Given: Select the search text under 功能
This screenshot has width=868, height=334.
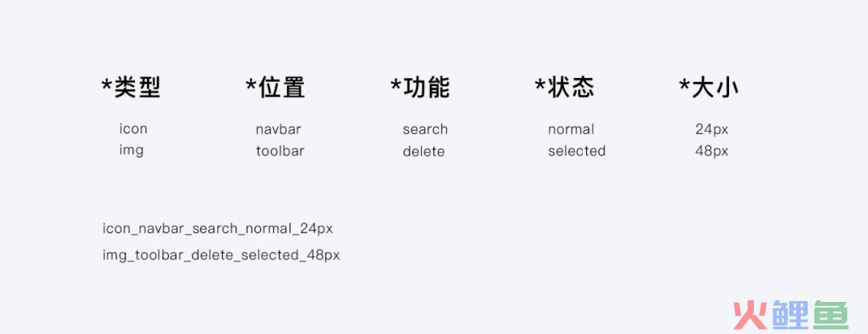Looking at the screenshot, I should coord(425,129).
